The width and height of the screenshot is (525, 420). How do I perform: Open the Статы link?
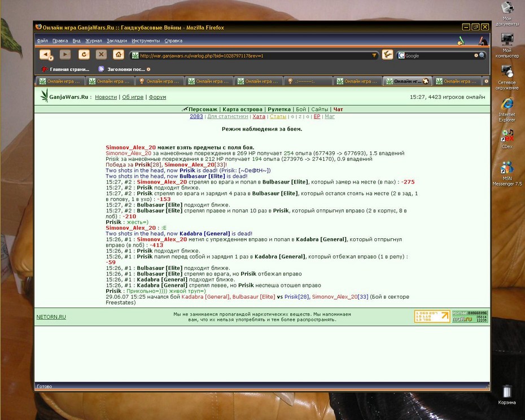(278, 116)
